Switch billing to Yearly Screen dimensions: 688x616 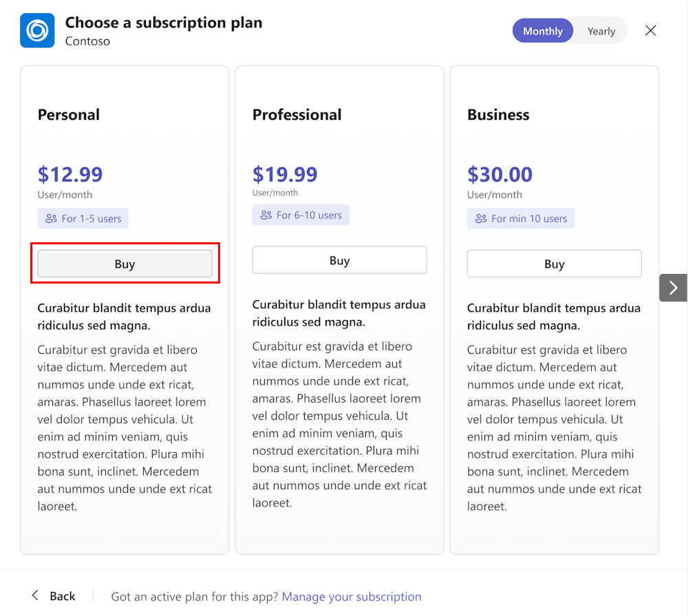tap(601, 31)
